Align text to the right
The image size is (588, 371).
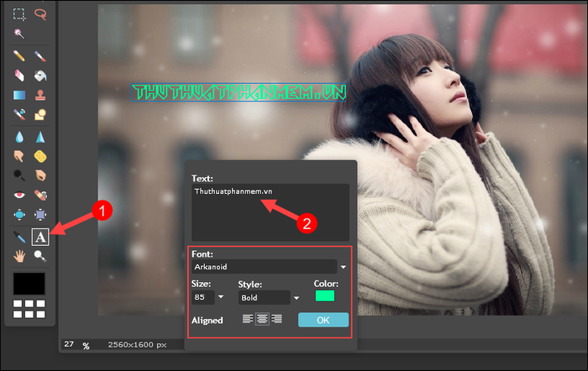(x=276, y=319)
